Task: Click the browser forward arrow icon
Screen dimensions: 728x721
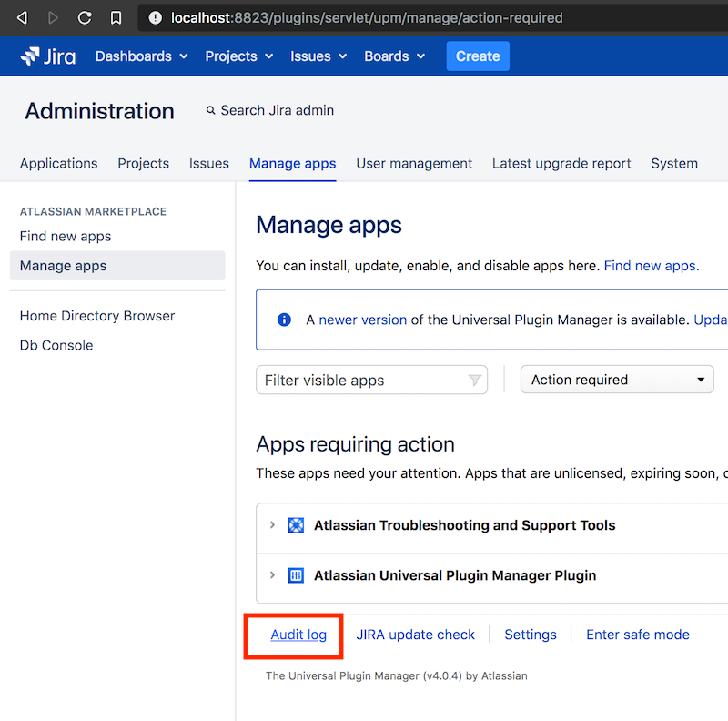Action: [x=53, y=17]
